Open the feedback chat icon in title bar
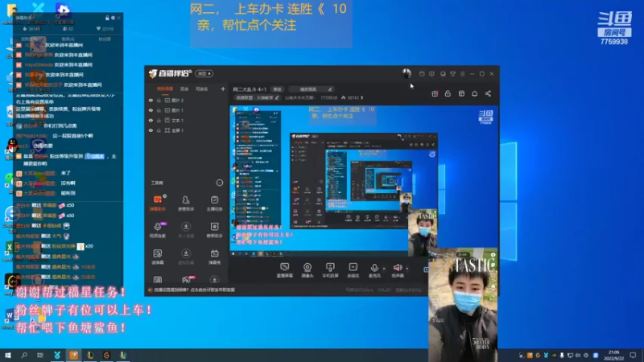The image size is (644, 362). (x=431, y=74)
